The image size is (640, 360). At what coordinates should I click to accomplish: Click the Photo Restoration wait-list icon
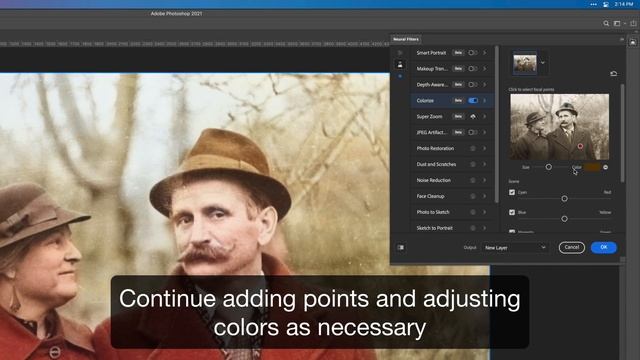pos(473,149)
